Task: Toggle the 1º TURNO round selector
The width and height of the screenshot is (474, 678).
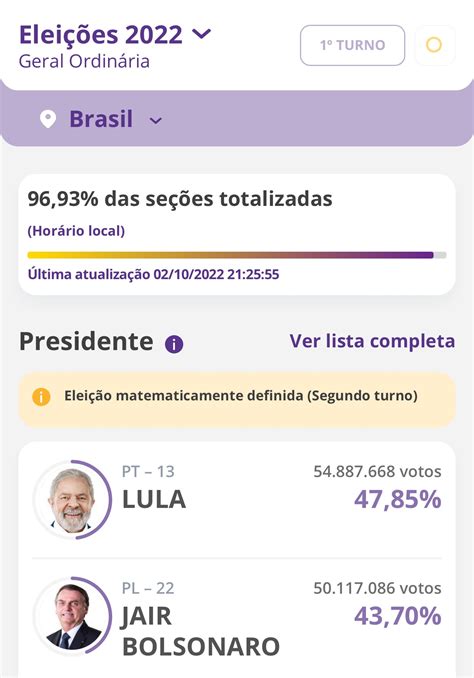Action: (x=352, y=45)
